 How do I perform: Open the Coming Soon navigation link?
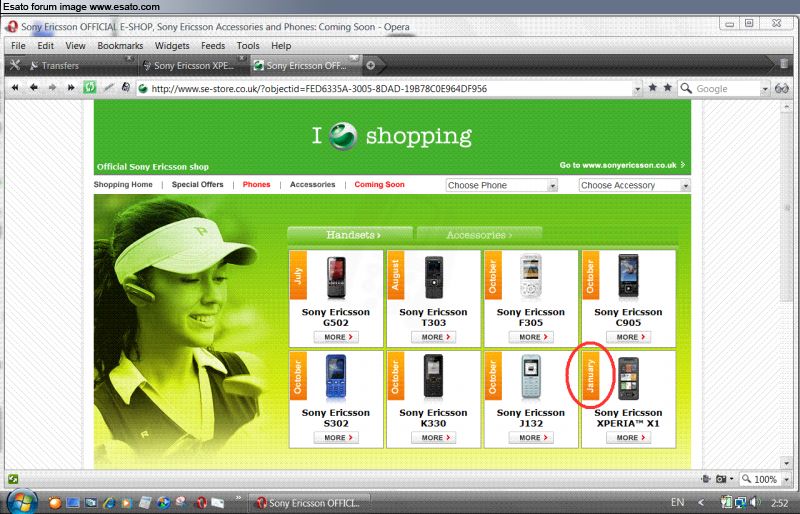click(380, 185)
